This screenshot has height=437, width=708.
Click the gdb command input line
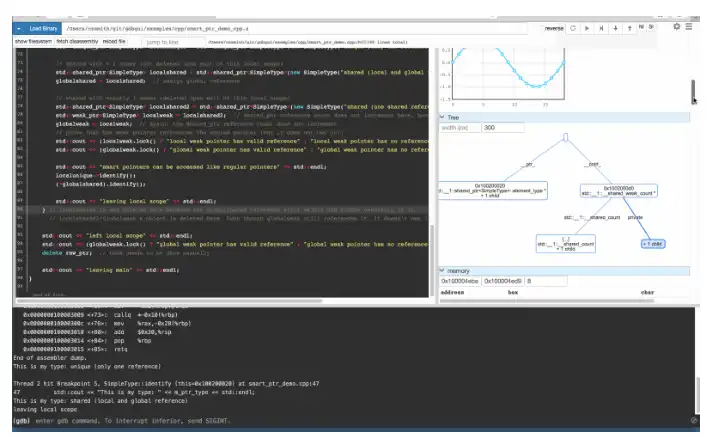[352, 421]
